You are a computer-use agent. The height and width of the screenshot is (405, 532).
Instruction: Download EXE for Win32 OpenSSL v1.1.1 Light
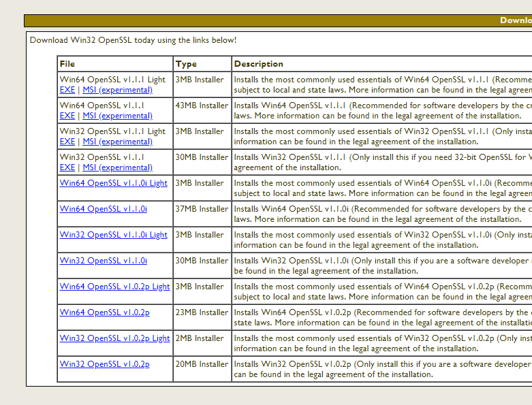(x=67, y=142)
